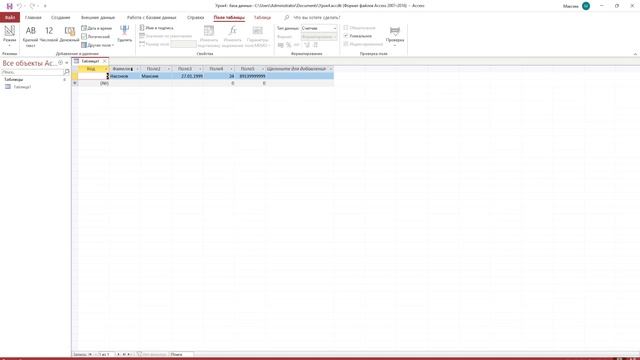Click the Undo arrow in title bar

(19, 6)
